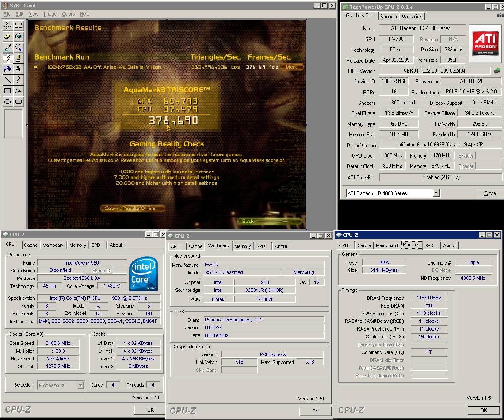Screen dimensions: 504x420
Task: Open the Colors menu in Paint
Action: [68, 14]
